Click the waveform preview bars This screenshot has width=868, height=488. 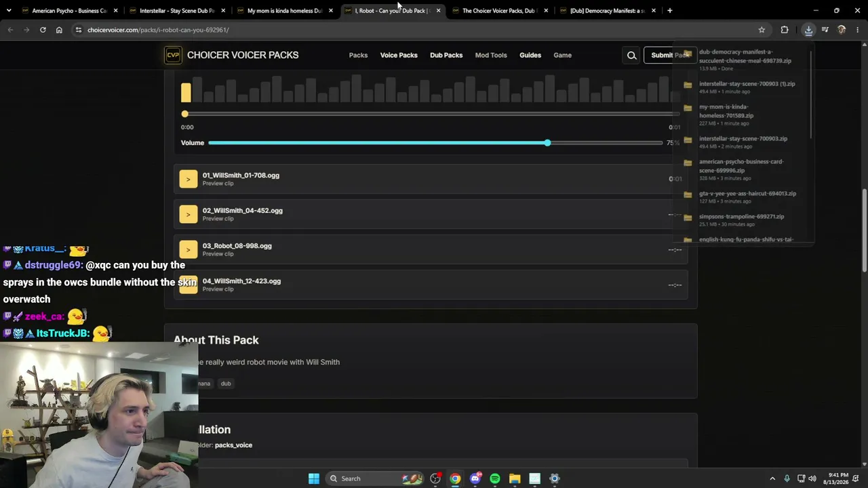(x=431, y=89)
